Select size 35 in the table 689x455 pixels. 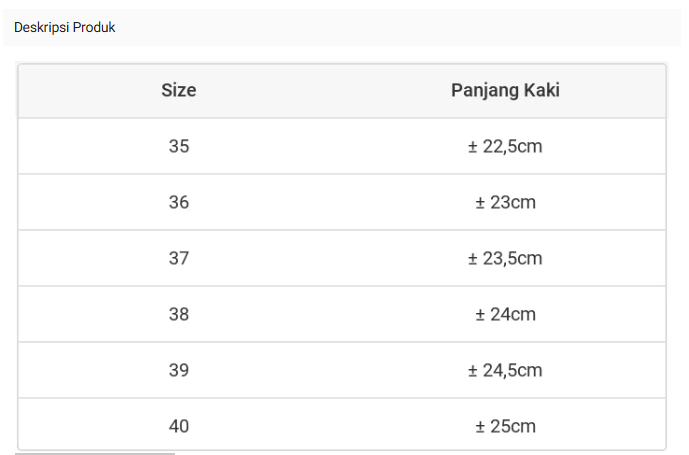click(179, 147)
